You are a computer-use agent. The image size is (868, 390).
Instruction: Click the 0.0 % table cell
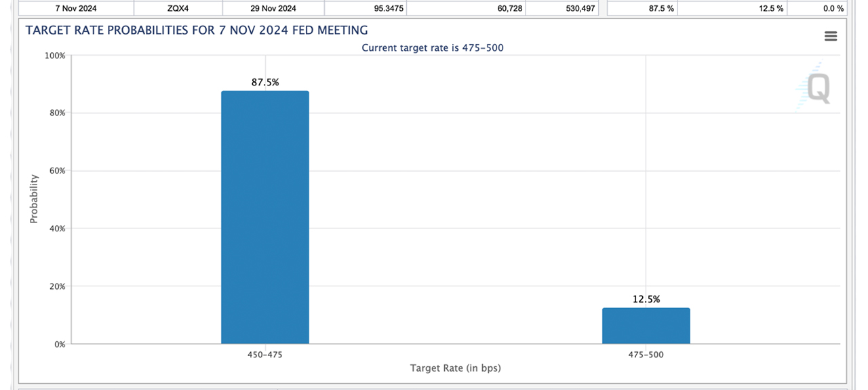(x=833, y=9)
